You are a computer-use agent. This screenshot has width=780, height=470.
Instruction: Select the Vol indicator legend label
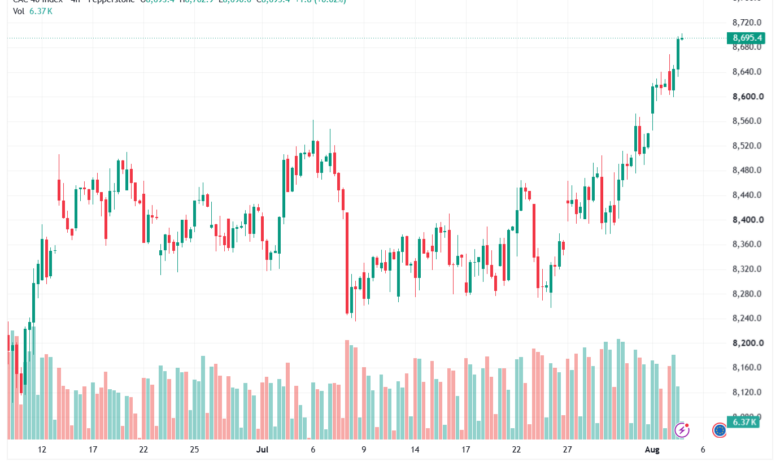[18, 11]
